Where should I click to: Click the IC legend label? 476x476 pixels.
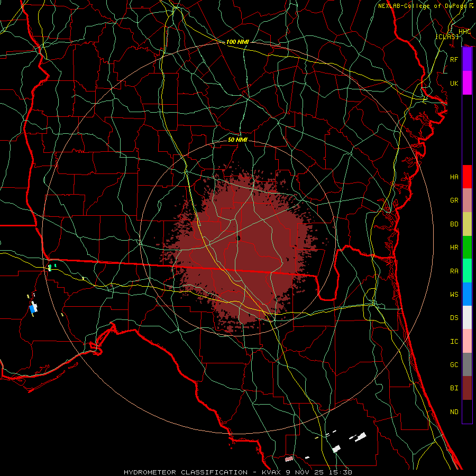(454, 342)
